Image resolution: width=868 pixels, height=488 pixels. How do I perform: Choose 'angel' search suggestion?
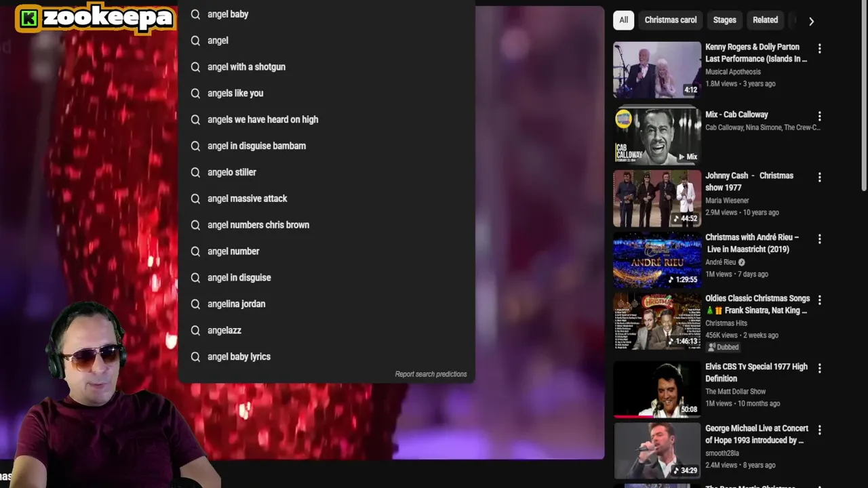click(326, 41)
